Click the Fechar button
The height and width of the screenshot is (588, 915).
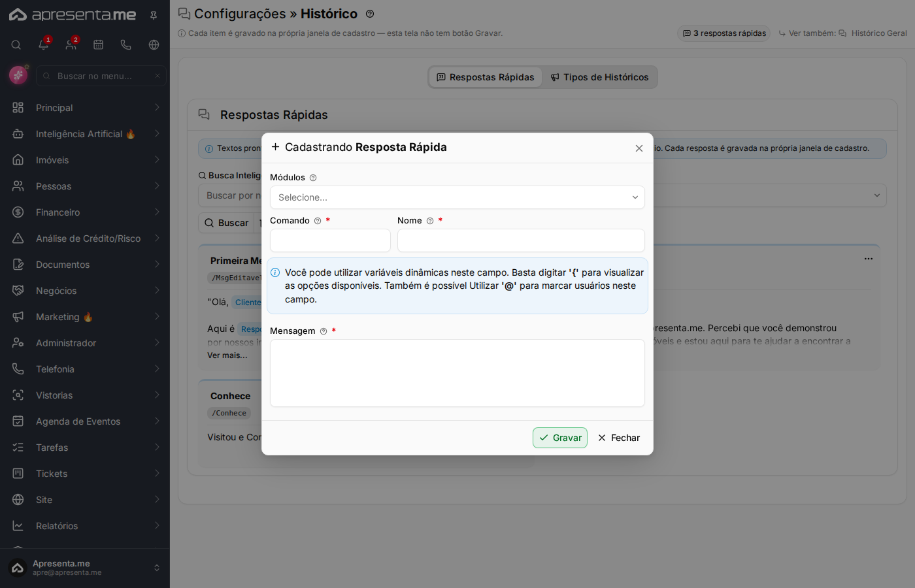[x=619, y=438]
